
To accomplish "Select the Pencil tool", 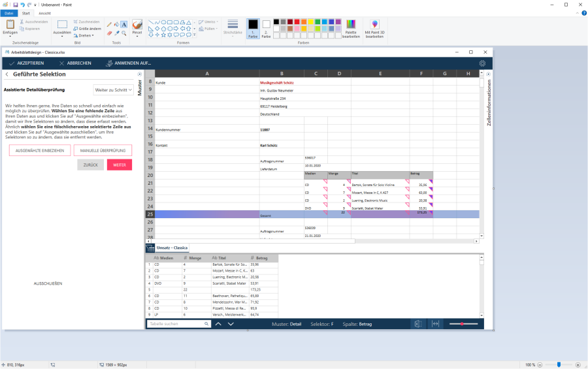I will (x=109, y=24).
